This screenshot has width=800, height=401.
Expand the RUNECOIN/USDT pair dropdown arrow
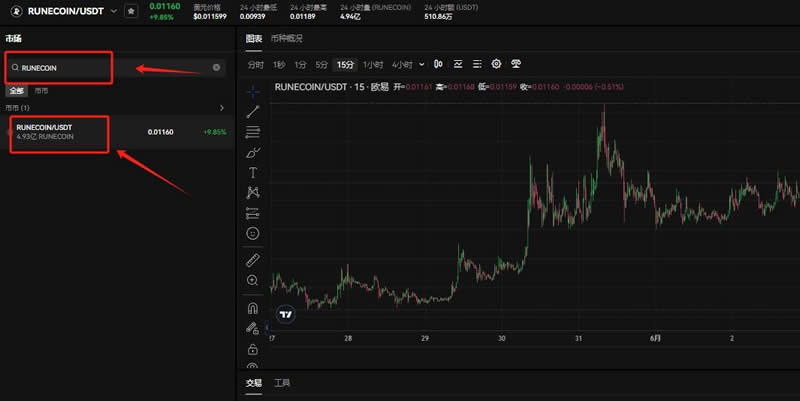tap(114, 11)
